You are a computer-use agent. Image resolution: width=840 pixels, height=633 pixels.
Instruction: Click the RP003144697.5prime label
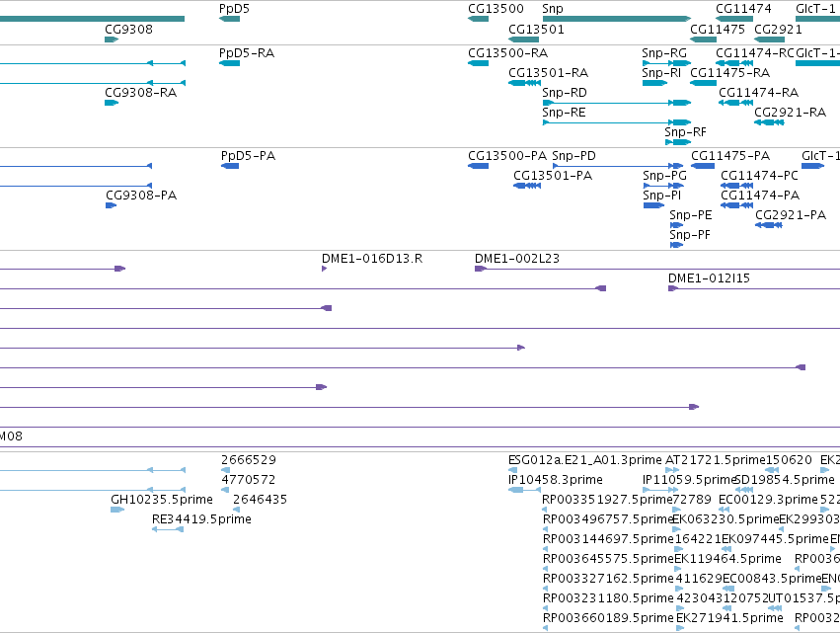pos(607,540)
